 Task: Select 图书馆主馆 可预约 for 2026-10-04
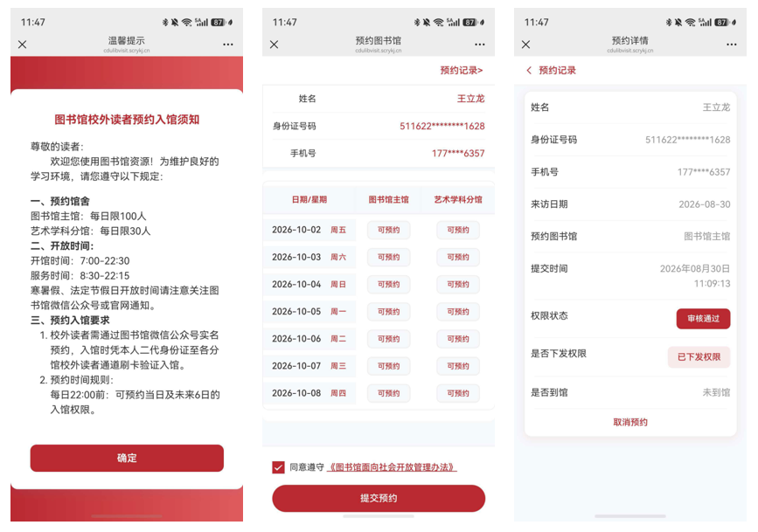[x=389, y=284]
